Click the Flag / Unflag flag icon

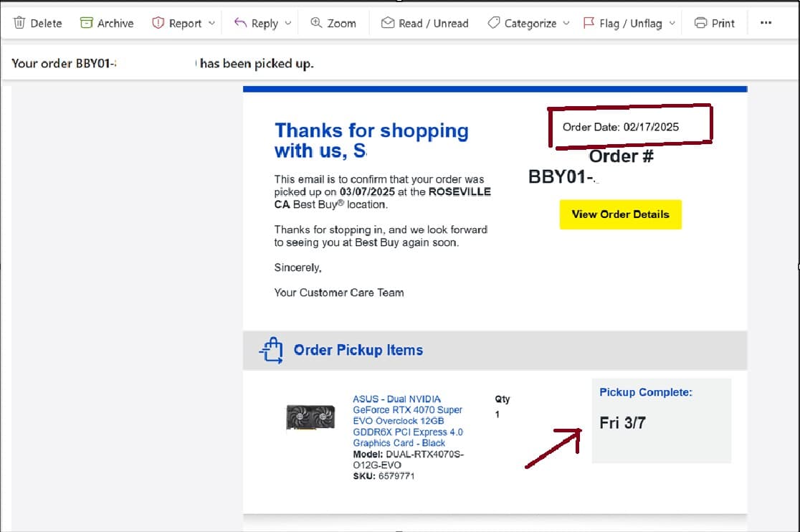tap(589, 23)
